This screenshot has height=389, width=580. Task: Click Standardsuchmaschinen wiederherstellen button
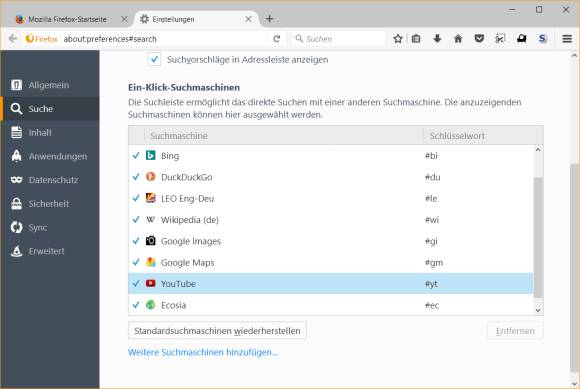pyautogui.click(x=217, y=331)
